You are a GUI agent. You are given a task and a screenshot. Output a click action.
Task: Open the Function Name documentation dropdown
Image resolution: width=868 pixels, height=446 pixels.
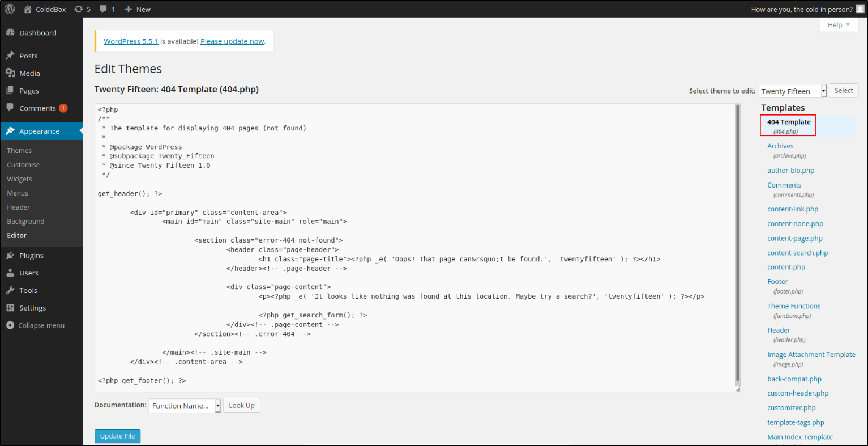click(x=185, y=406)
